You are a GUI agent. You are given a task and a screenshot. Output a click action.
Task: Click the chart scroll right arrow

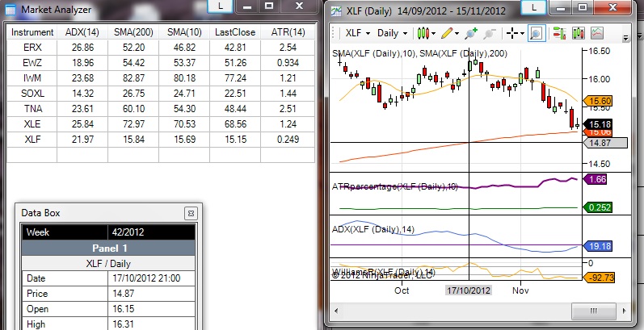pos(625,311)
